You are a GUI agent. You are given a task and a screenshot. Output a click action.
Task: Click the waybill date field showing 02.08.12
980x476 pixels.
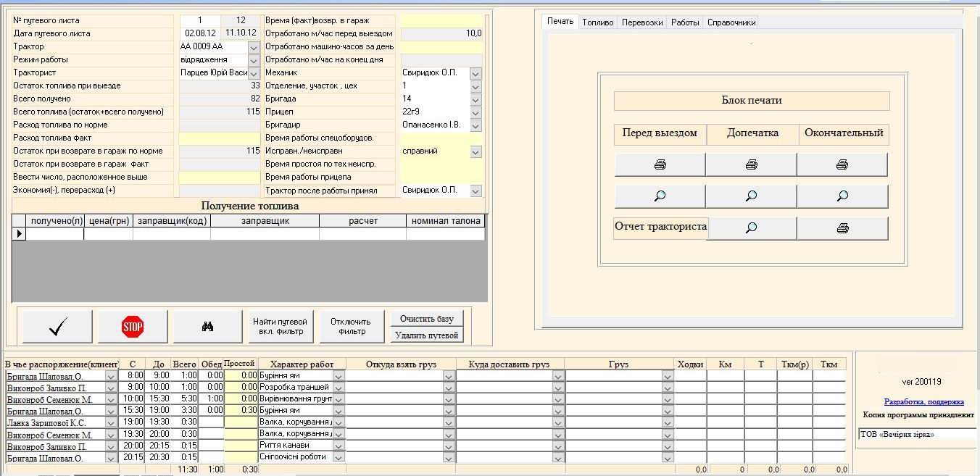tap(199, 33)
